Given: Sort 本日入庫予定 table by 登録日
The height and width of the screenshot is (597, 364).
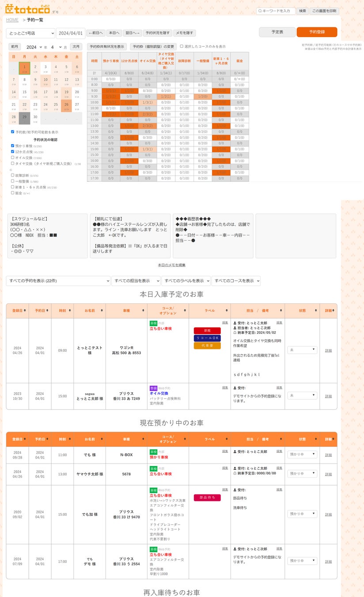Looking at the screenshot, I should (17, 310).
